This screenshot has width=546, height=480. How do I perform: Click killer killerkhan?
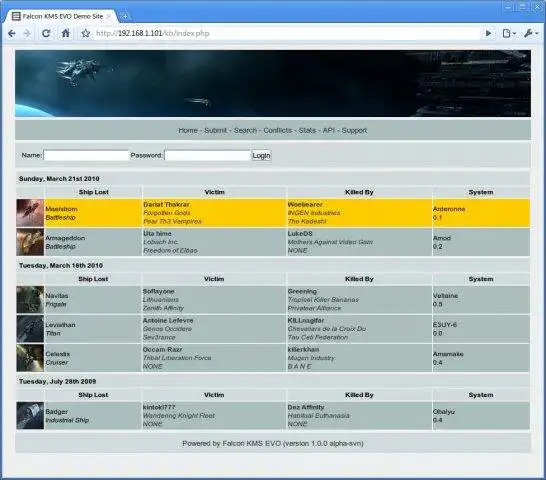click(303, 349)
